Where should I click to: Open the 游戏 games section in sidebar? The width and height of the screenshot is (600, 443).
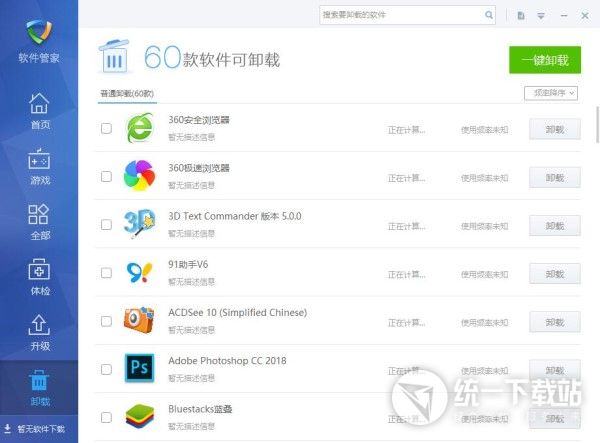pyautogui.click(x=39, y=167)
